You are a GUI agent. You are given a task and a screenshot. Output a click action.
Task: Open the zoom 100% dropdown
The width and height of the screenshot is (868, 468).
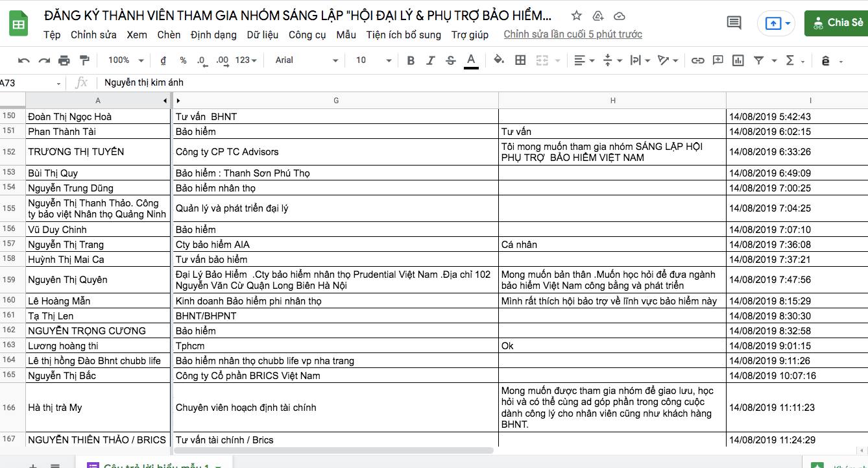coord(126,60)
